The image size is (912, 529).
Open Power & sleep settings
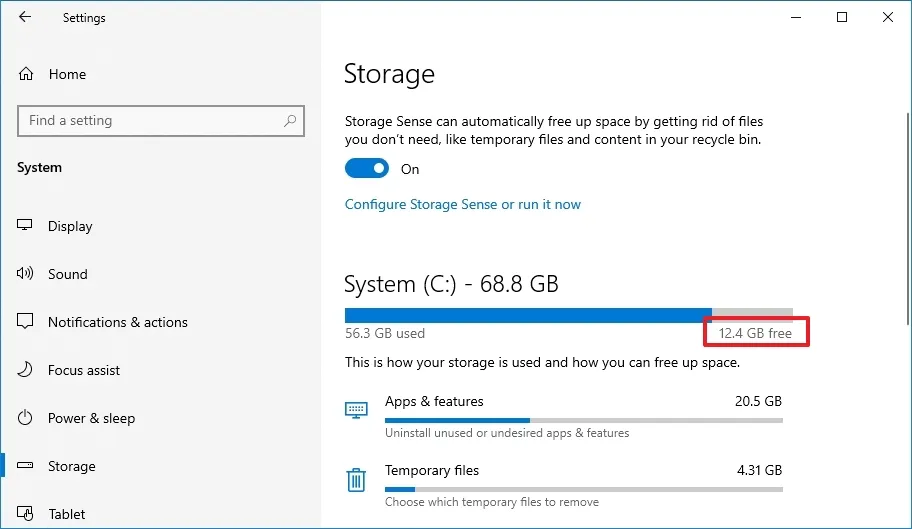coord(91,418)
